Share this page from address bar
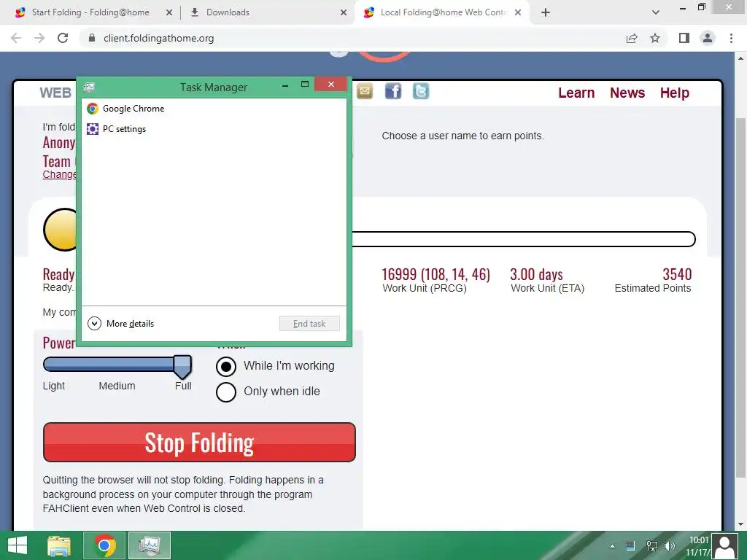 (632, 38)
